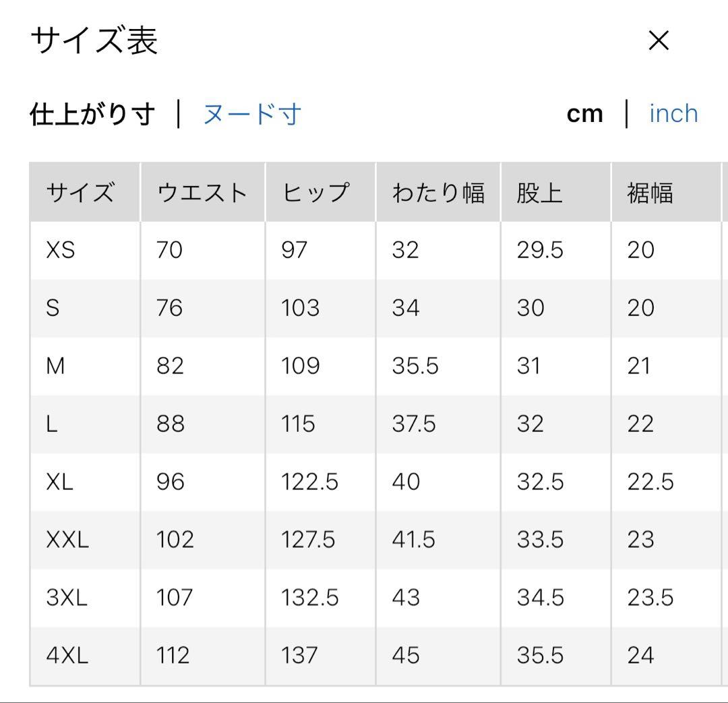
Task: Switch units to inch
Action: [673, 114]
